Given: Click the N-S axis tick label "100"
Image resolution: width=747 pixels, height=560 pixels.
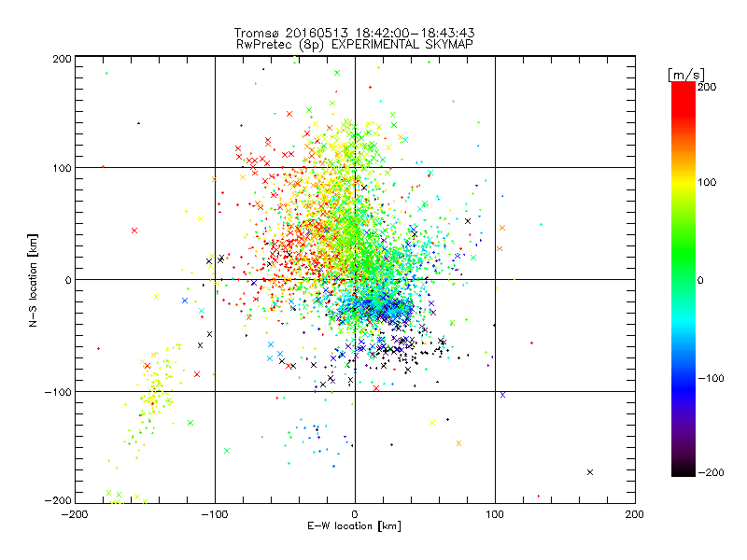Looking at the screenshot, I should click(x=62, y=168).
